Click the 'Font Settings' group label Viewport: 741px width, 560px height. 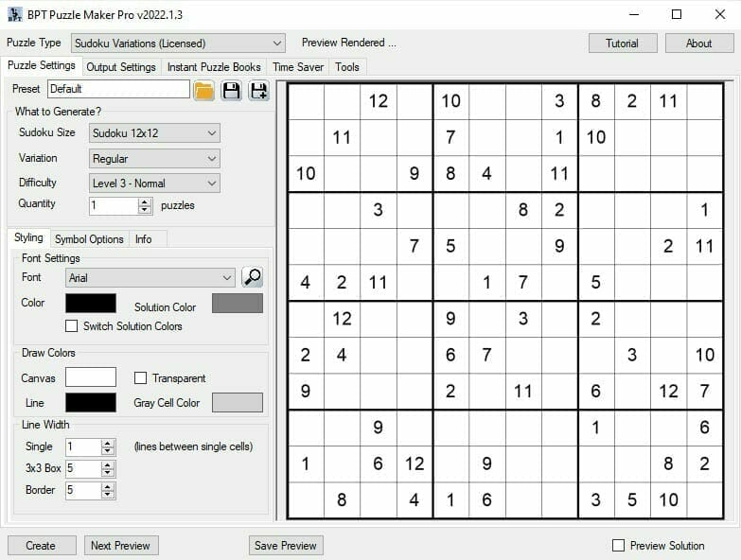click(50, 258)
